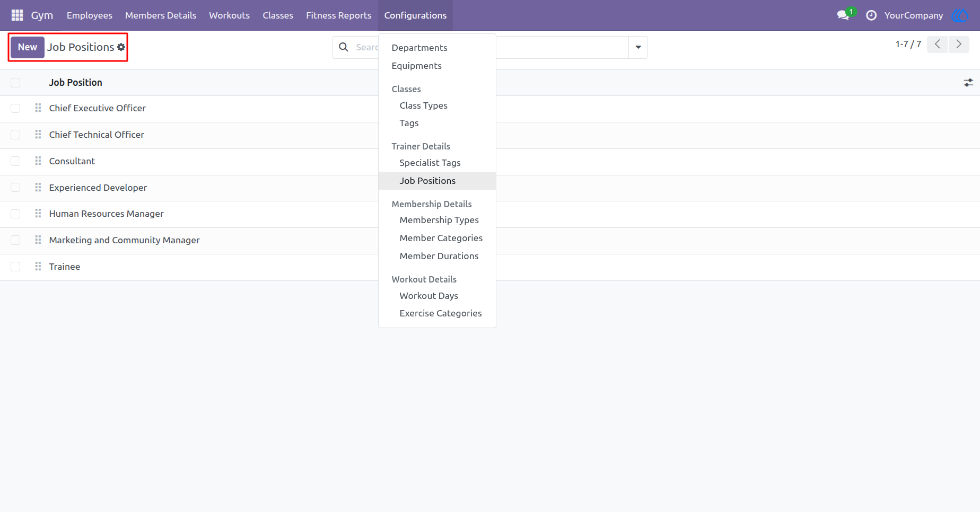Go to next page with right chevron

tap(959, 45)
